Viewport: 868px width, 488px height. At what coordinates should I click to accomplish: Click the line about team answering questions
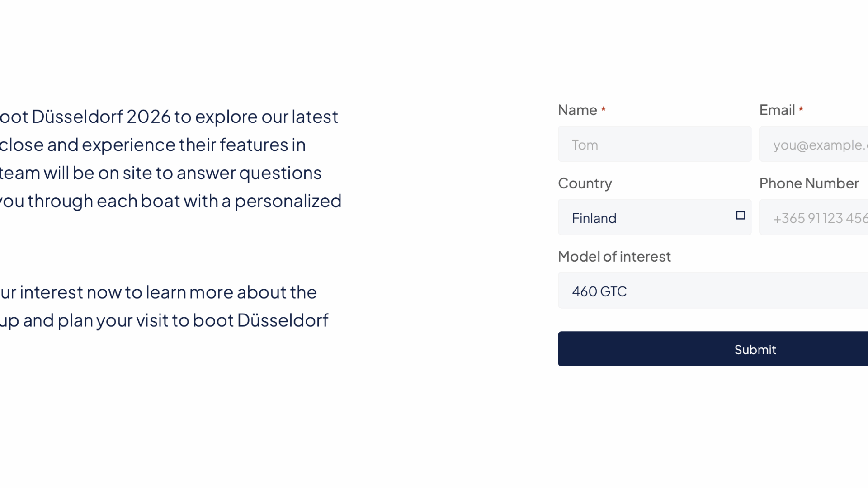click(160, 173)
